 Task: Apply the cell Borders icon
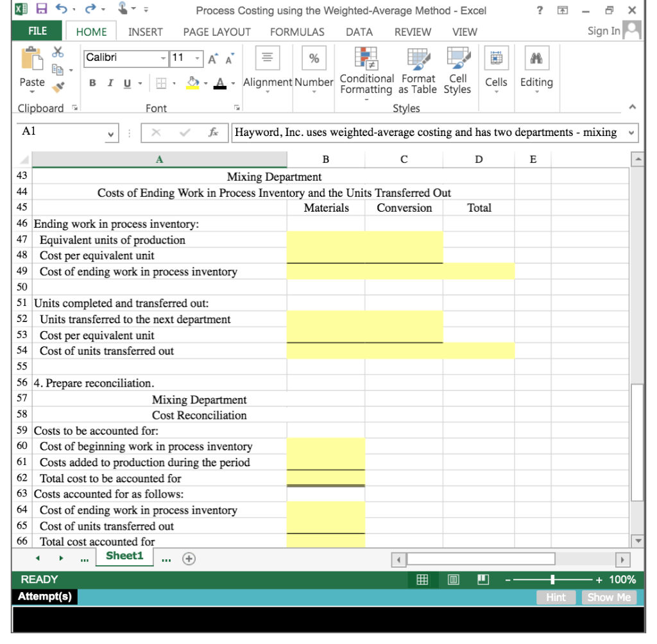pos(161,83)
